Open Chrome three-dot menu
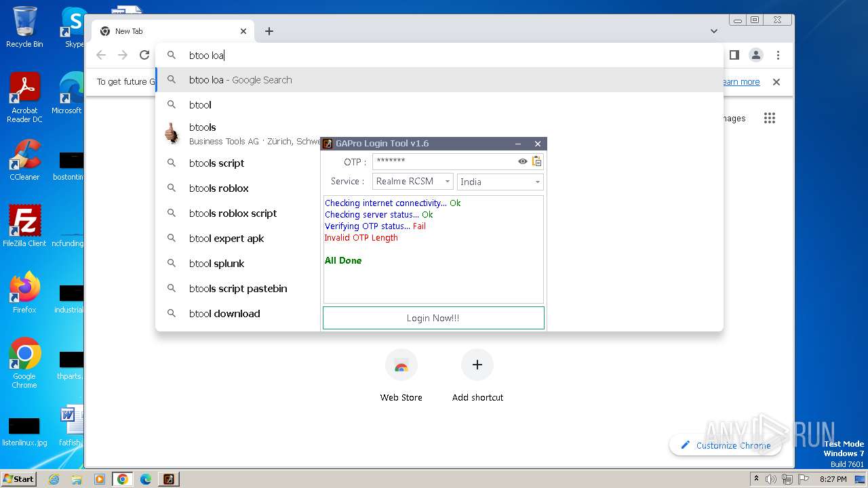This screenshot has width=868, height=488. click(778, 55)
